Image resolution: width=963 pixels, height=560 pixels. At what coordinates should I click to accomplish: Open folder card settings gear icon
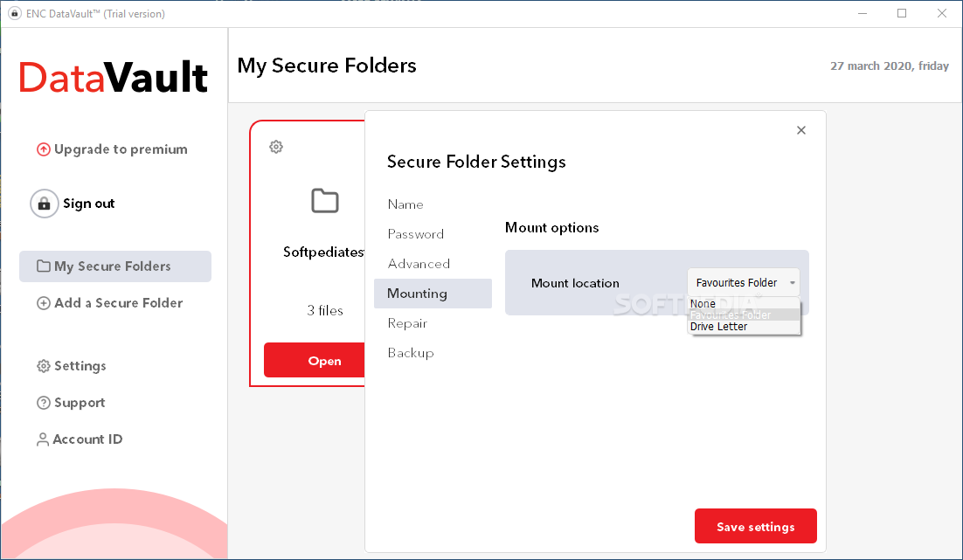pos(276,147)
